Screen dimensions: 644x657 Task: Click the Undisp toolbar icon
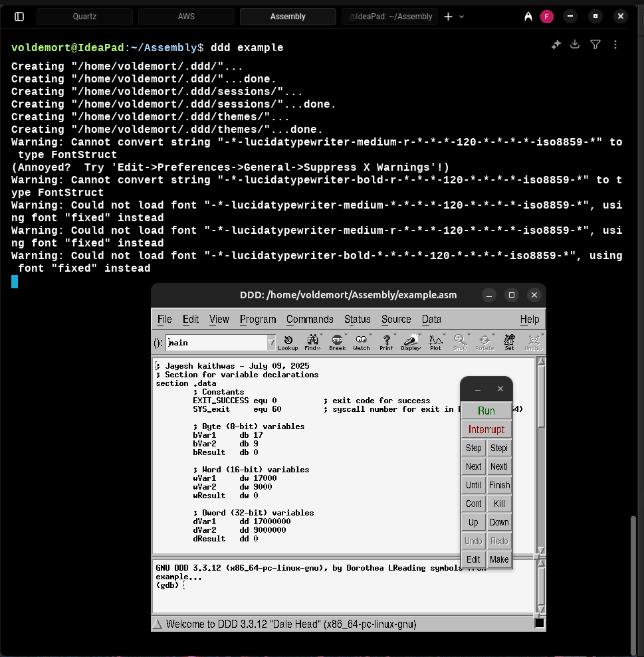[533, 342]
